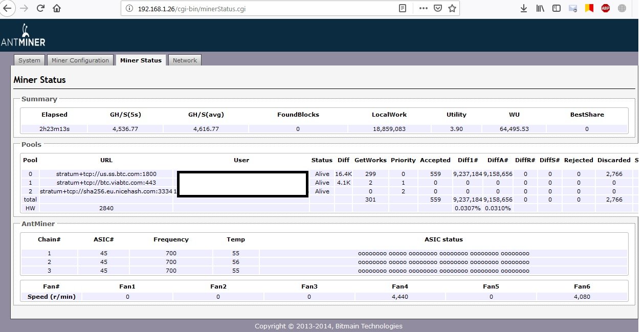Click the GH/S(avg) value 4,616.77
Screen dimensions: 644x332
[206, 129]
